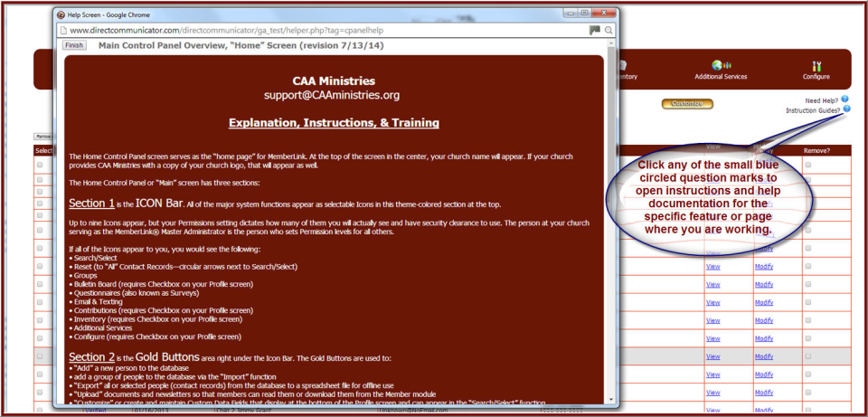Click the Help Screen window favicon in the title bar
Image resolution: width=868 pixels, height=417 pixels.
pos(61,15)
